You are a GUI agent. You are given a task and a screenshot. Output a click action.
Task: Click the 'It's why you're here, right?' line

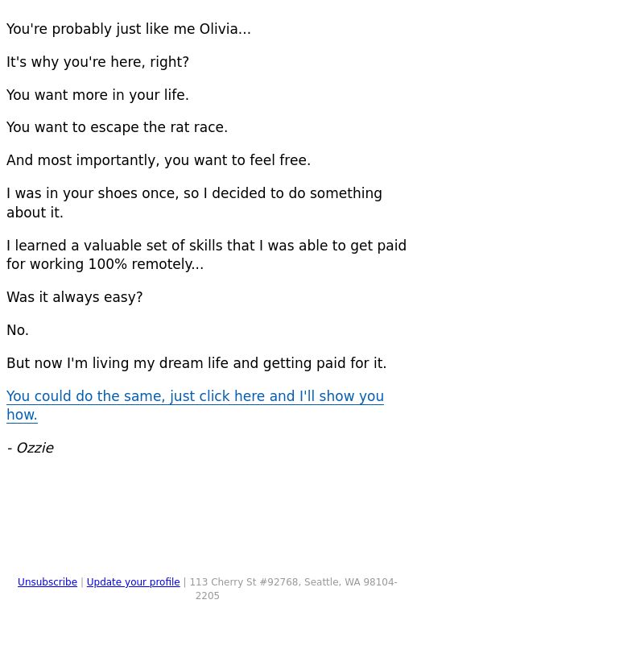[97, 62]
